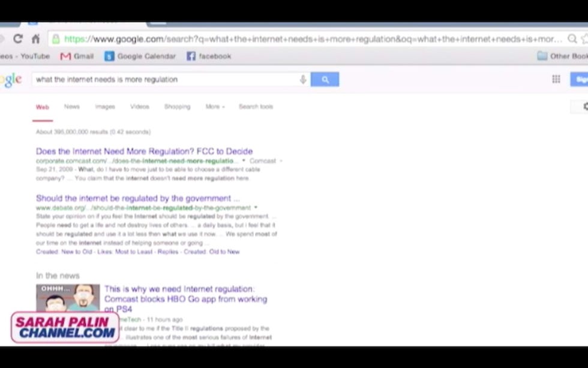Screen dimensions: 588x368
Task: Click the green padlock security icon
Action: (56, 39)
